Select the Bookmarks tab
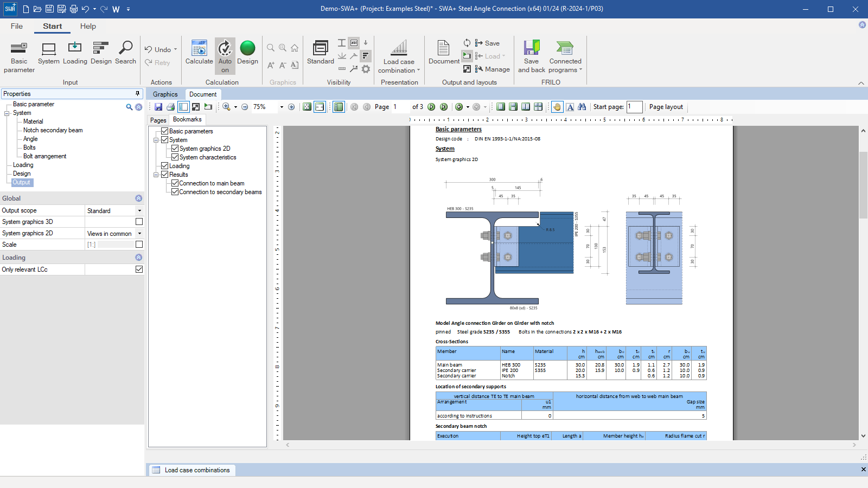This screenshot has height=488, width=868. pyautogui.click(x=187, y=119)
